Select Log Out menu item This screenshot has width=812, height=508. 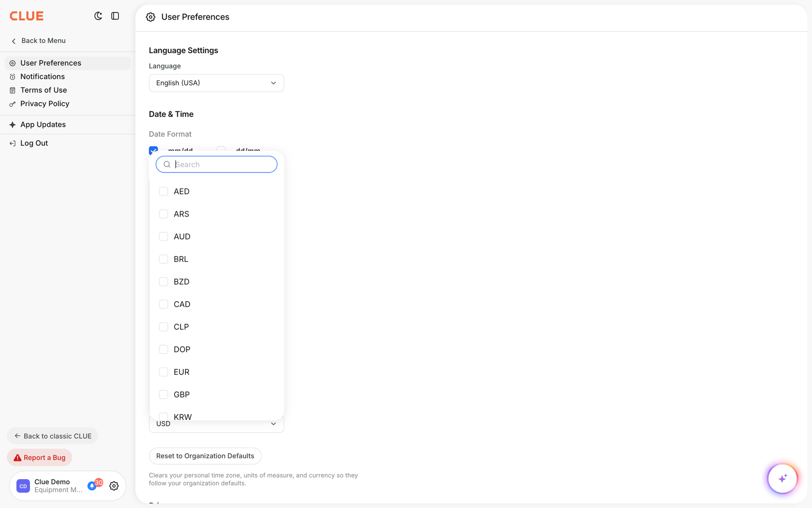(x=68, y=143)
